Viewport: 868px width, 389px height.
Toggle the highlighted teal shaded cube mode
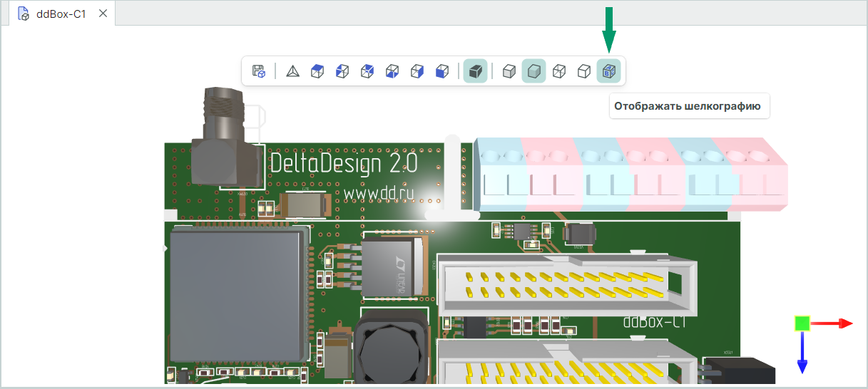(x=533, y=71)
